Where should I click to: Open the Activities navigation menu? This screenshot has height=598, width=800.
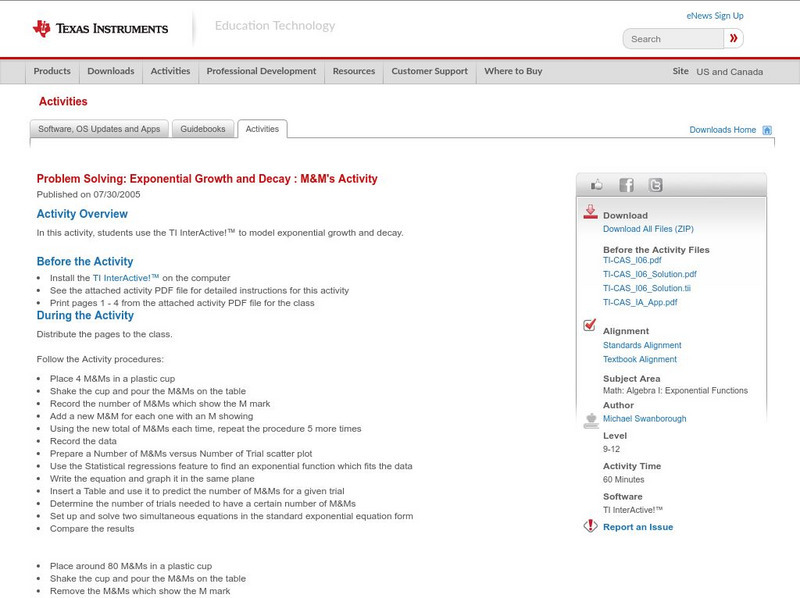(x=170, y=71)
